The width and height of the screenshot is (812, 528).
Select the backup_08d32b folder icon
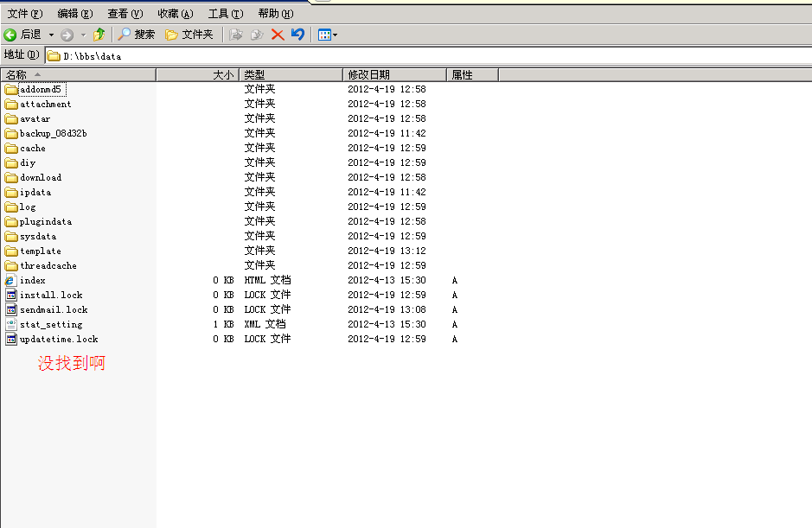coord(11,134)
